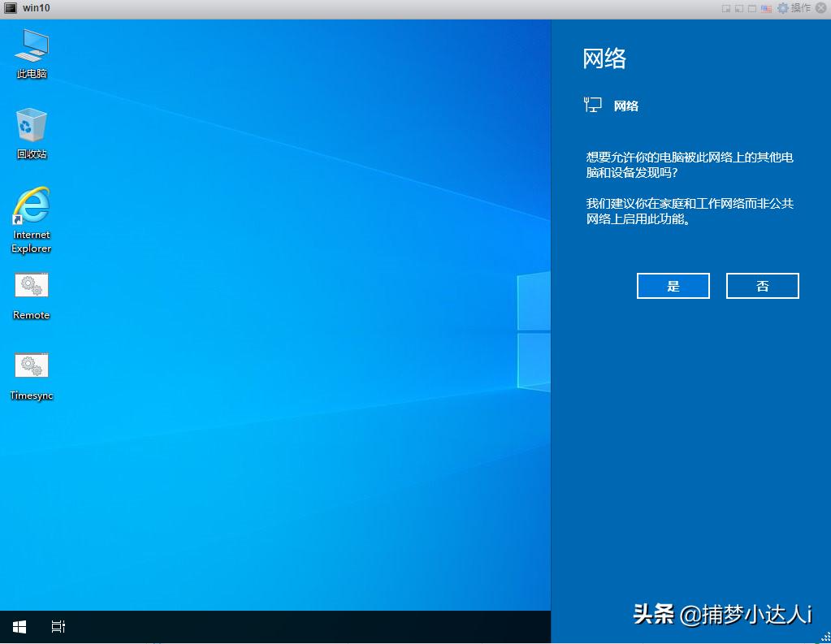Click the full-screen window icon in the console toolbar
The height and width of the screenshot is (644, 831).
point(753,8)
